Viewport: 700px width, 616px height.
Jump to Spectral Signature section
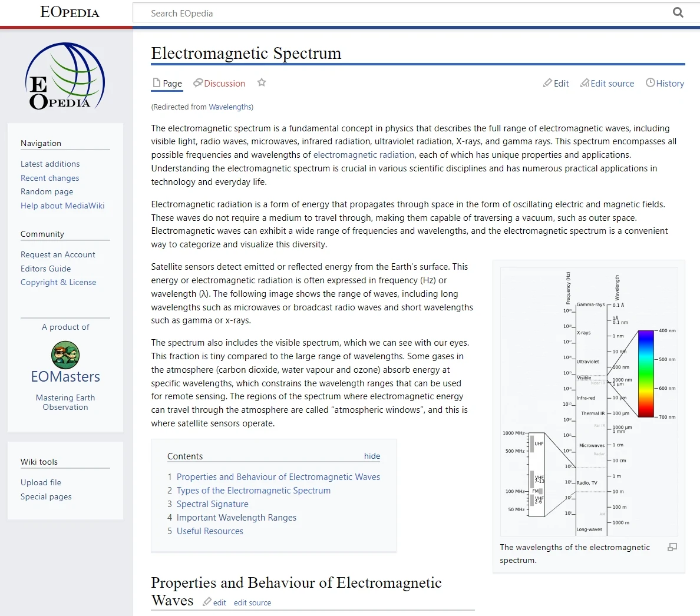pyautogui.click(x=213, y=504)
